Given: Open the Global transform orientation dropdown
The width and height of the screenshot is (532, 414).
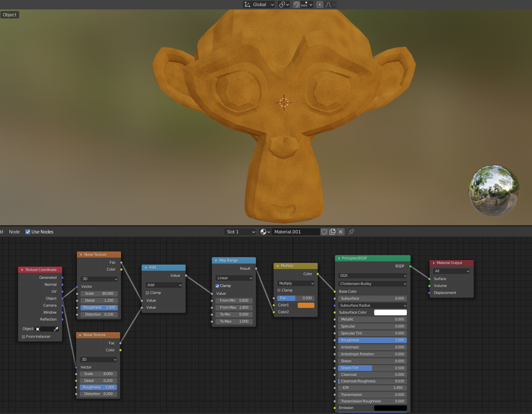Looking at the screenshot, I should tap(259, 4).
